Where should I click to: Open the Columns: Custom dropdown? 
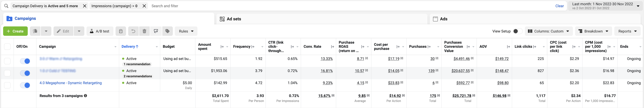(548, 31)
